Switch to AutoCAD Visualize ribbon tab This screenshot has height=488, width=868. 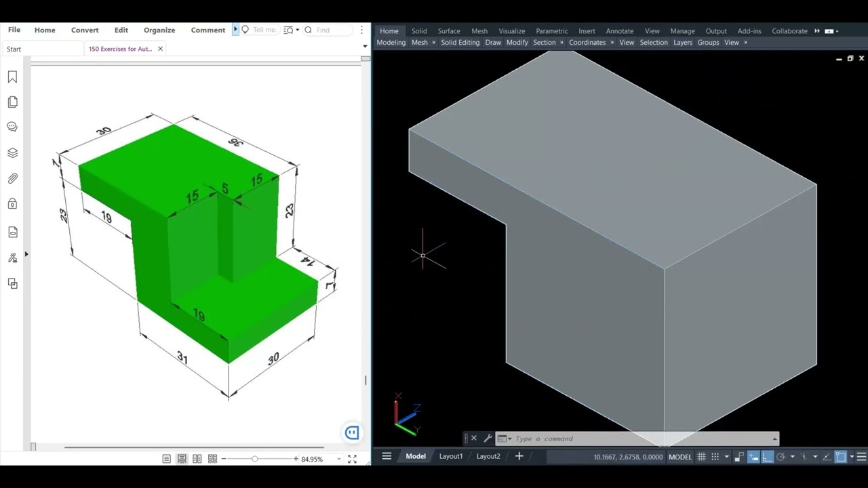[x=512, y=30]
